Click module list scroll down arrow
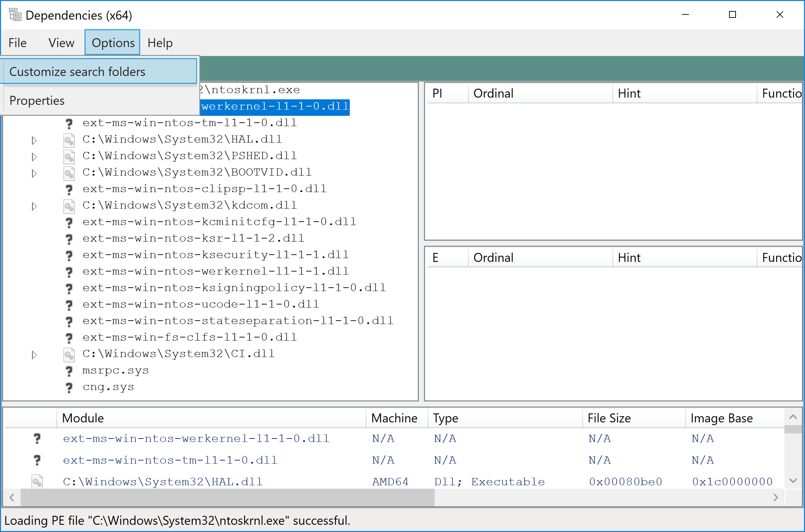The image size is (805, 532). pyautogui.click(x=793, y=480)
